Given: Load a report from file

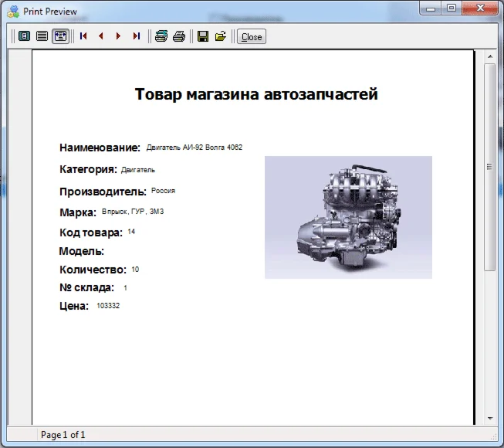Looking at the screenshot, I should tap(221, 36).
